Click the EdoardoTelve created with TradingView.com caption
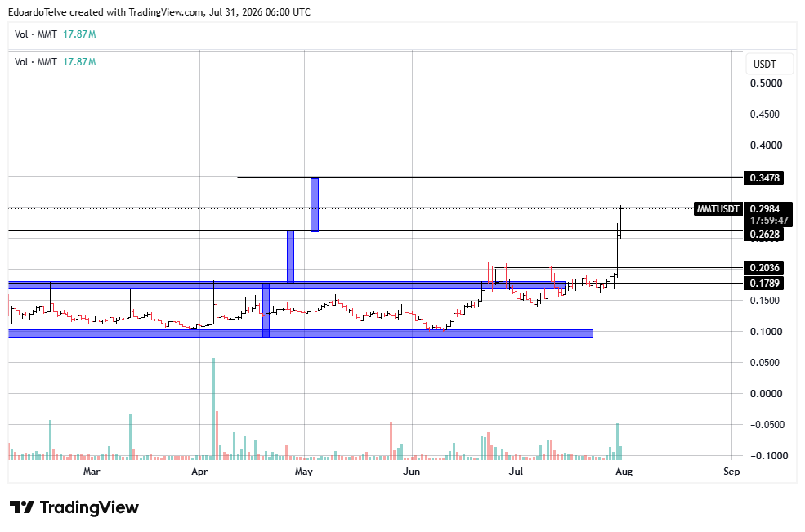805x532 pixels. (x=159, y=11)
